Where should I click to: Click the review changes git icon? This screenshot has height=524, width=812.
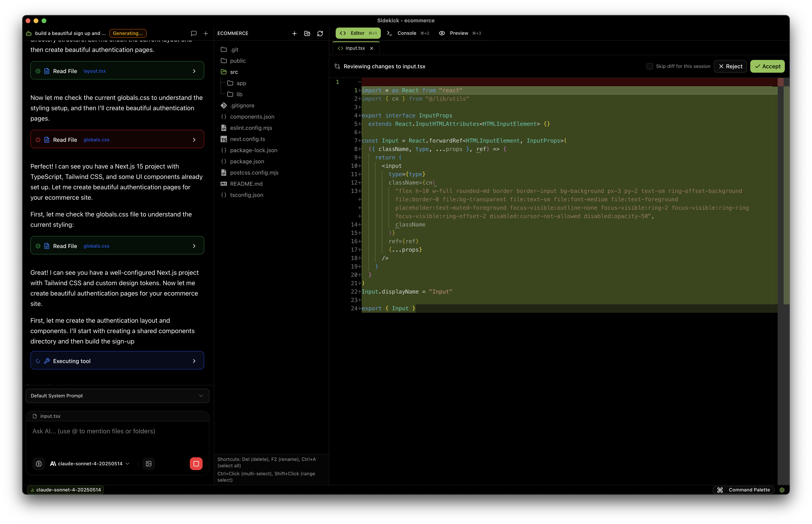click(x=337, y=66)
